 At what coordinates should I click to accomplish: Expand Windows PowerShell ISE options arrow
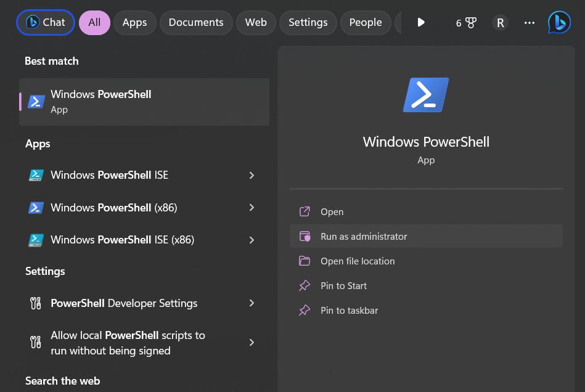[252, 176]
